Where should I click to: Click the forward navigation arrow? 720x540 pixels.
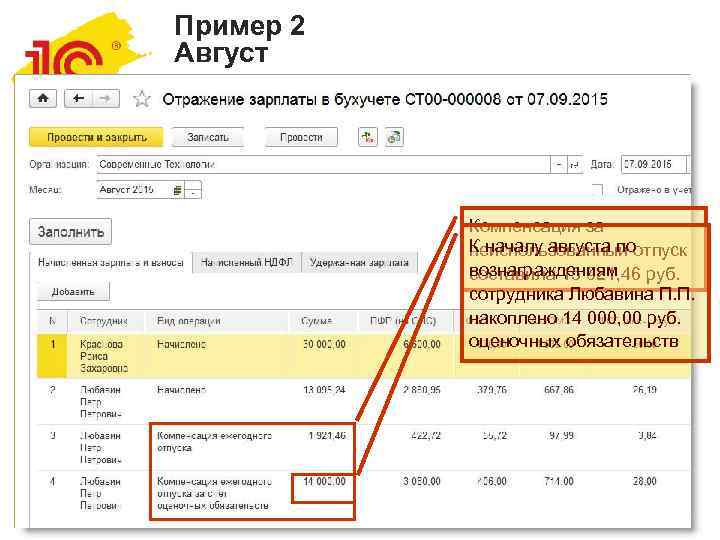tap(106, 99)
